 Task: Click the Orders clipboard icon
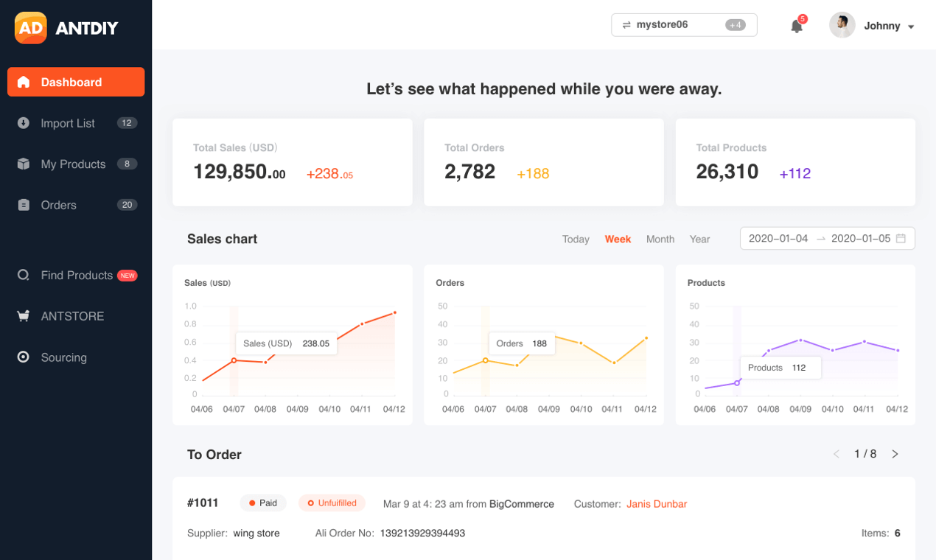pyautogui.click(x=24, y=205)
